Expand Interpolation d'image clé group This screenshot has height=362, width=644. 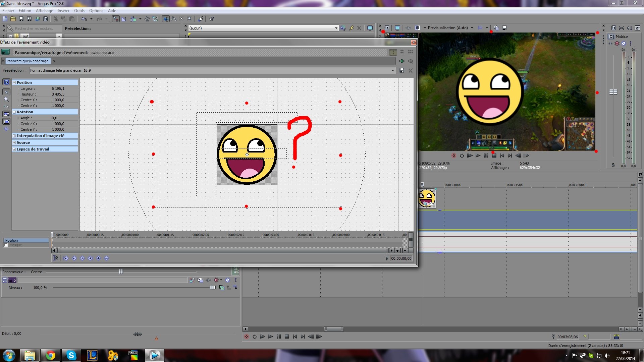tap(14, 136)
